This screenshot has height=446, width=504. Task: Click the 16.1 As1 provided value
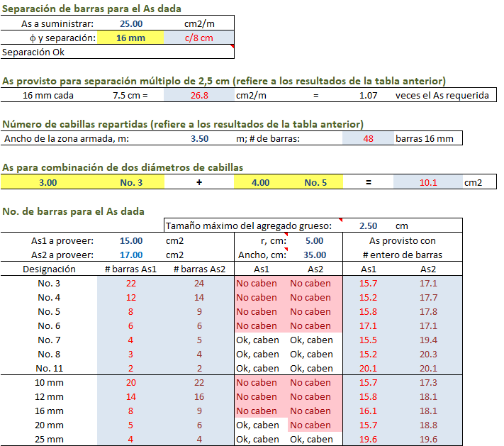(368, 411)
